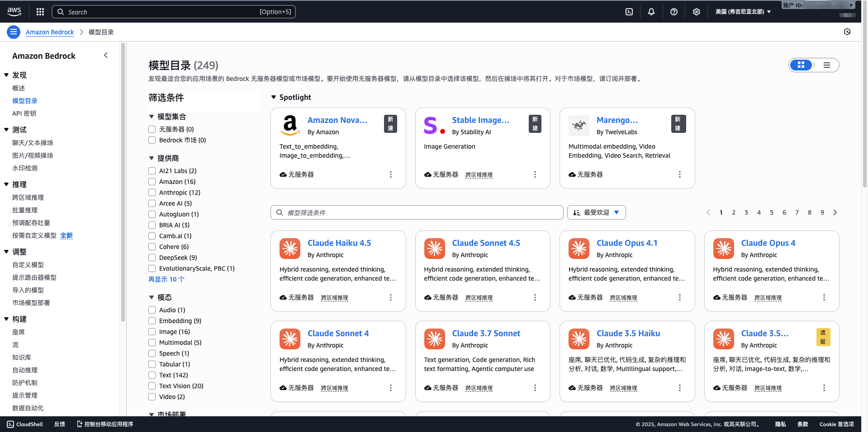Collapse the Amazon Bedrock sidebar
This screenshot has height=432, width=868.
(105, 55)
